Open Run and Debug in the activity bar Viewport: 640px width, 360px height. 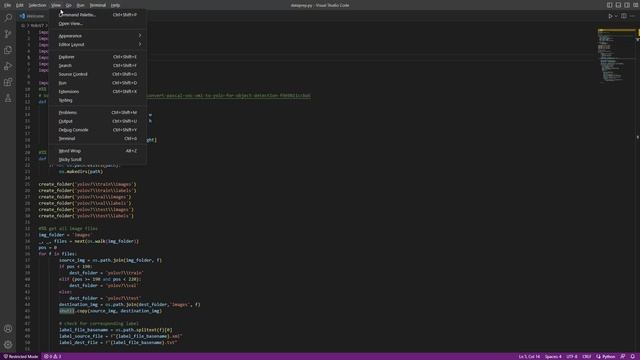click(8, 66)
